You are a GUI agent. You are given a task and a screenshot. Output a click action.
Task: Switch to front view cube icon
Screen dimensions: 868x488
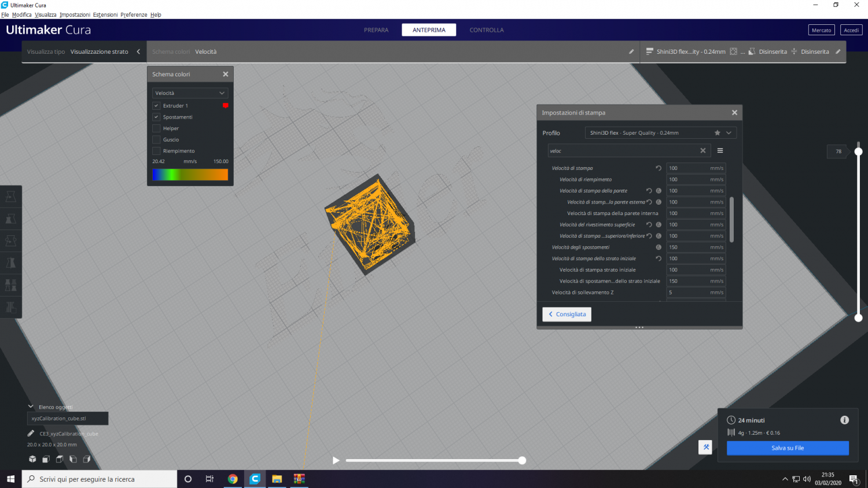tap(46, 459)
